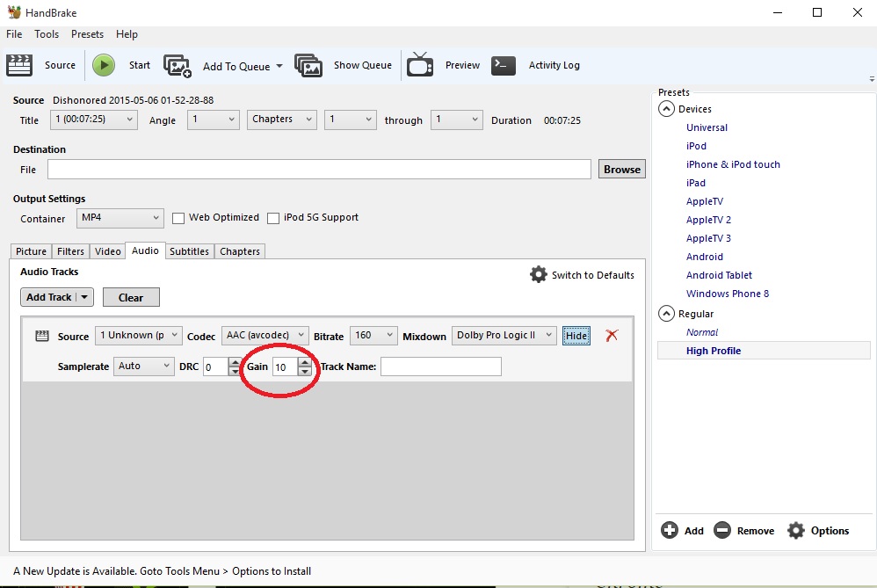Collapse the Regular presets group
The width and height of the screenshot is (877, 588).
(x=666, y=313)
